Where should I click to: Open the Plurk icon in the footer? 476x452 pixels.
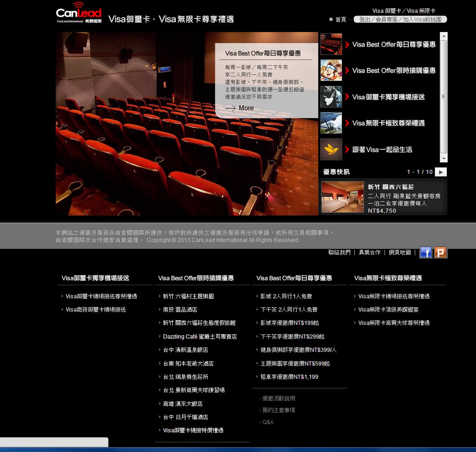click(440, 253)
